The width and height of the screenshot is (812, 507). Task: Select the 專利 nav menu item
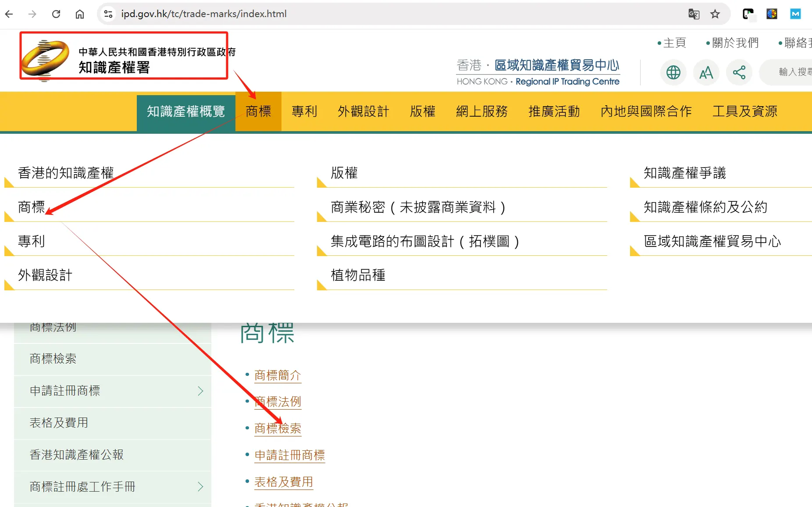coord(304,111)
